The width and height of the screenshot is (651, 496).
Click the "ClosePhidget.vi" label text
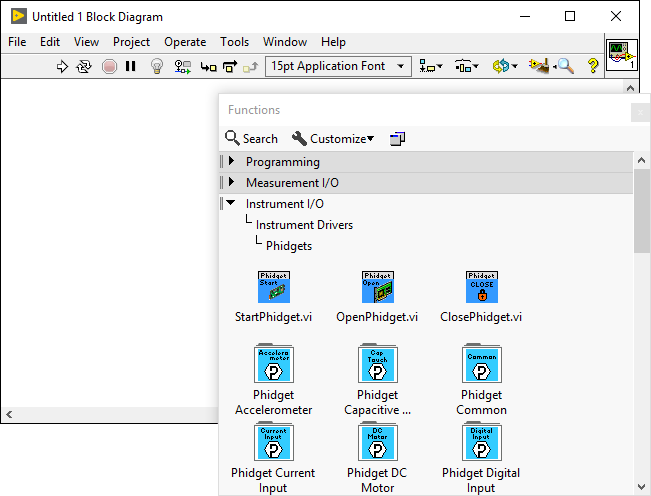[481, 317]
